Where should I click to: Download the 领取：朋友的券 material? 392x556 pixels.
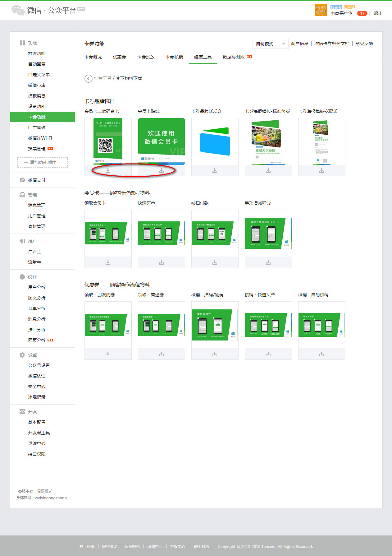point(108,354)
